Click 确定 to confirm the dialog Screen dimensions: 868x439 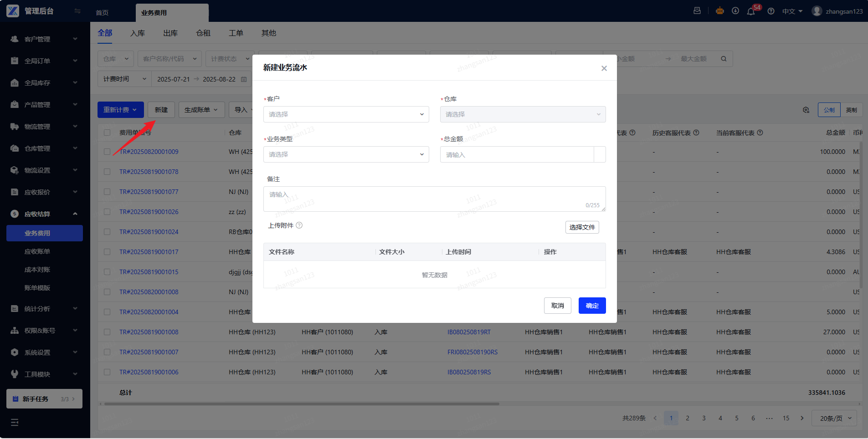tap(592, 306)
